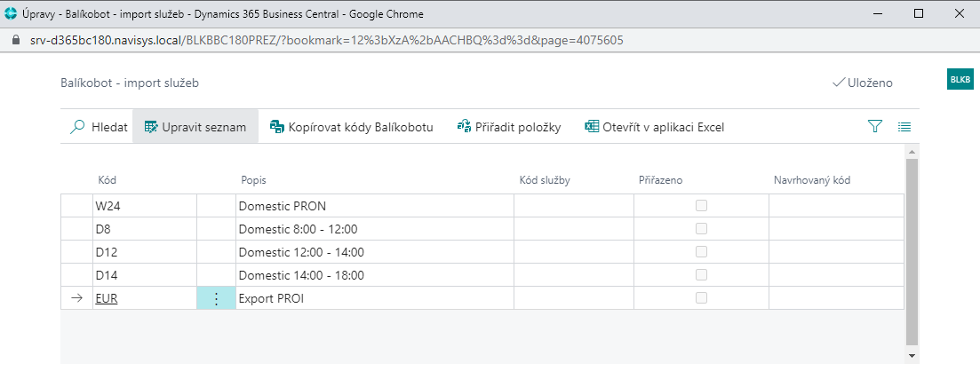
Task: Click the BLKB teal badge
Action: coord(960,79)
